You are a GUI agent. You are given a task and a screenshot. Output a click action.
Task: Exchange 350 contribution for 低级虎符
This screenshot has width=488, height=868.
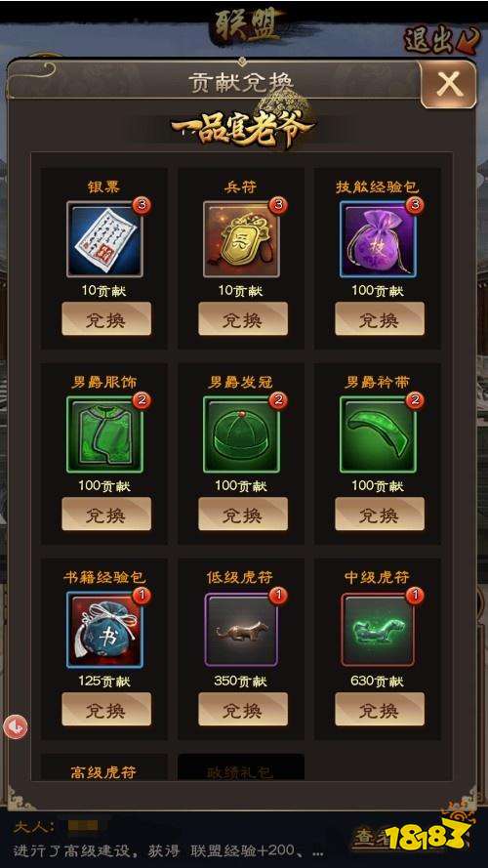pyautogui.click(x=243, y=709)
